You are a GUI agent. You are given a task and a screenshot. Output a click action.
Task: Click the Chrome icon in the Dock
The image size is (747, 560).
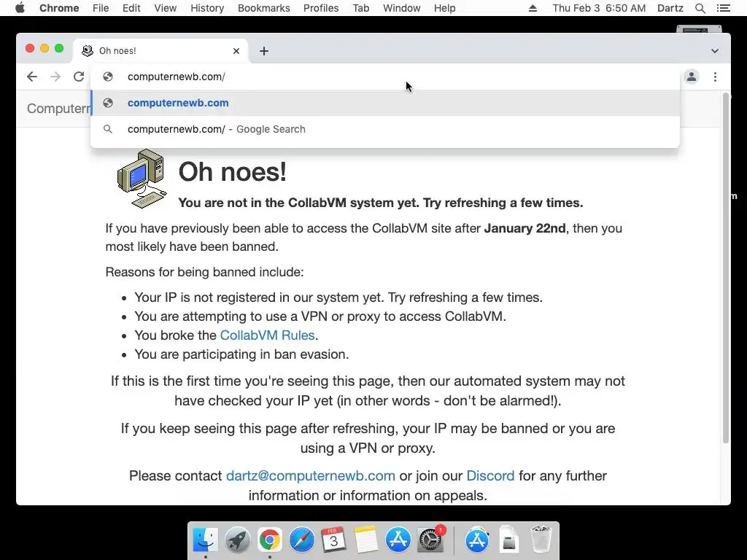(x=270, y=540)
